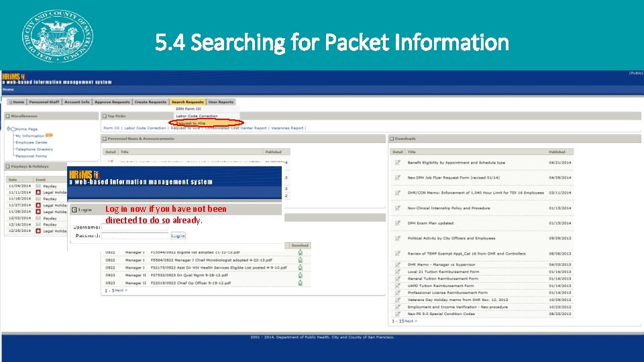644x362 pixels.
Task: Open detail icon for Local 21 Tuition Reimbursement Form
Action: coord(398,271)
